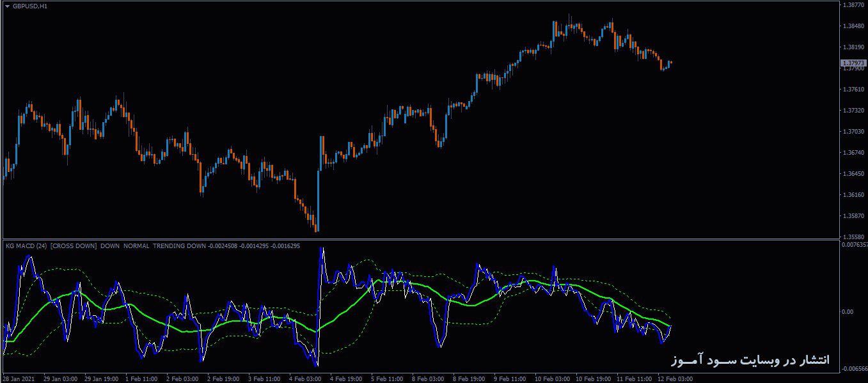Click the 3 Feb 11:00 time label

[x=265, y=379]
